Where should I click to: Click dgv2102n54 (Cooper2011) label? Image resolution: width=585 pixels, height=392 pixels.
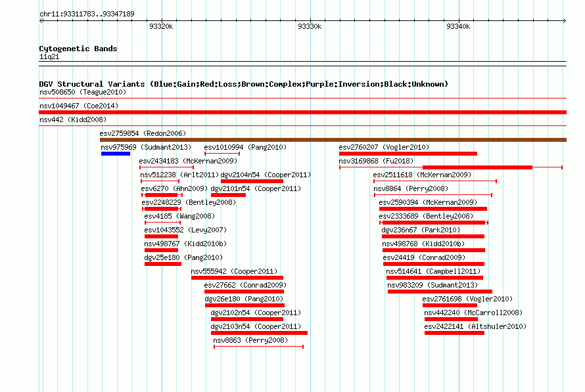(256, 313)
